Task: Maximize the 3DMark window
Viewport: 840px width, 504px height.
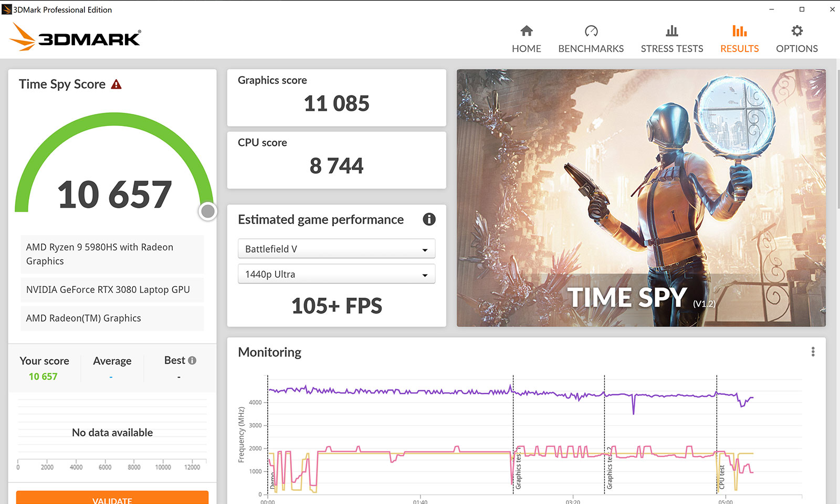Action: (802, 9)
